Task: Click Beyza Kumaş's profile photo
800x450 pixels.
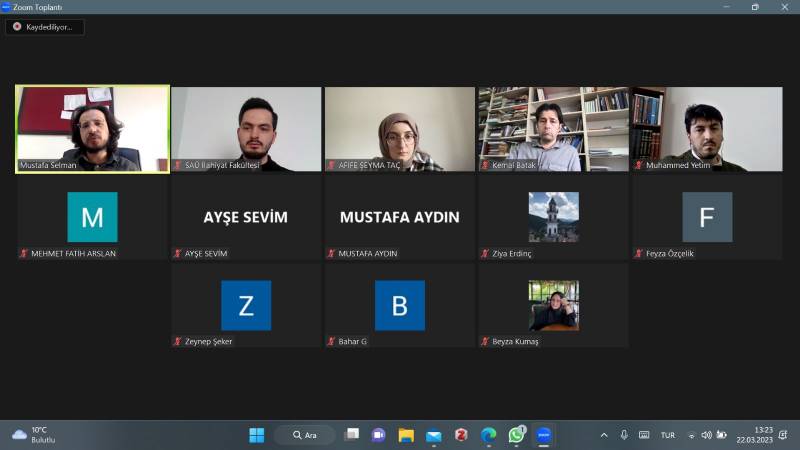Action: click(x=553, y=305)
